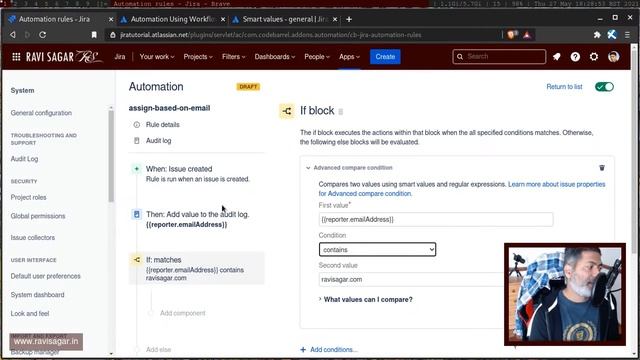Open the user profile avatar
The height and width of the screenshot is (360, 640).
tap(613, 57)
